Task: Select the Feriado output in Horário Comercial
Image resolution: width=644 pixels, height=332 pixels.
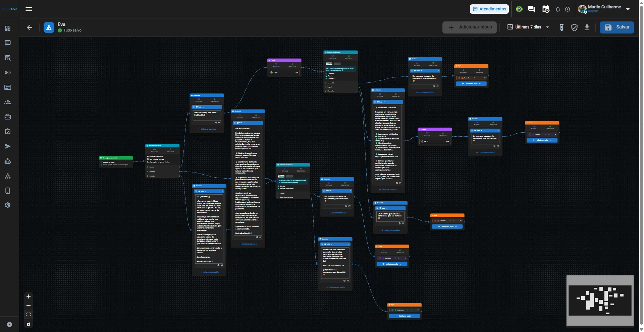Action: 163,176
